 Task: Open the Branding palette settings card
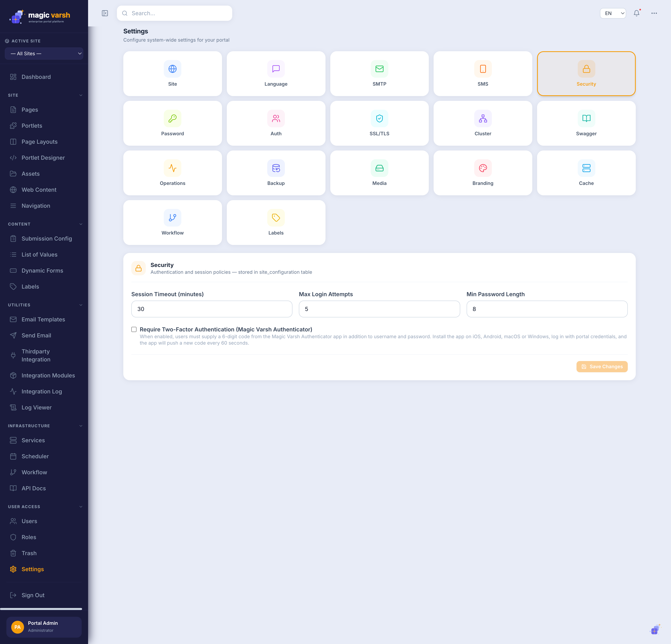point(483,173)
